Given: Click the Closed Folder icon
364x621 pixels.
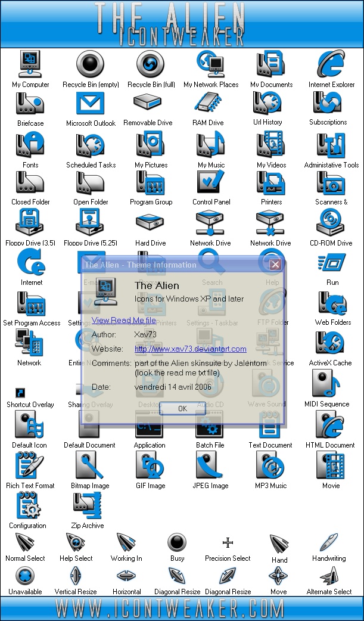Looking at the screenshot, I should coord(30,182).
